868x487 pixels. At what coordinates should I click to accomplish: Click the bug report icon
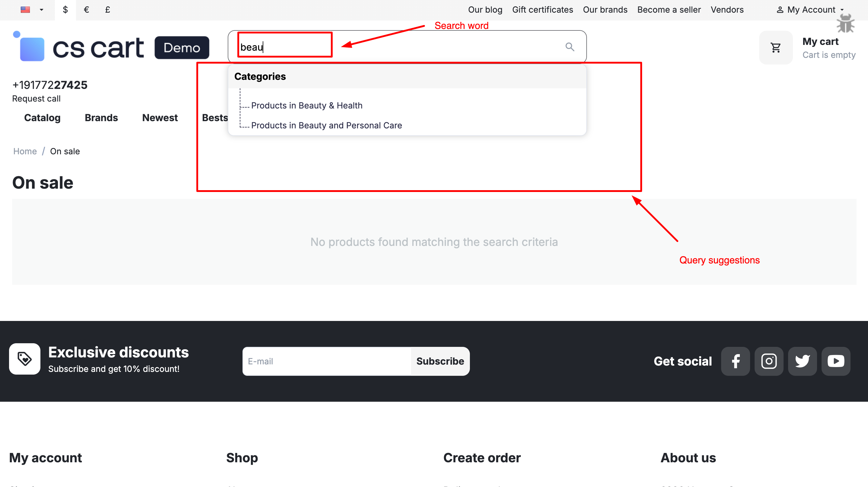point(845,24)
